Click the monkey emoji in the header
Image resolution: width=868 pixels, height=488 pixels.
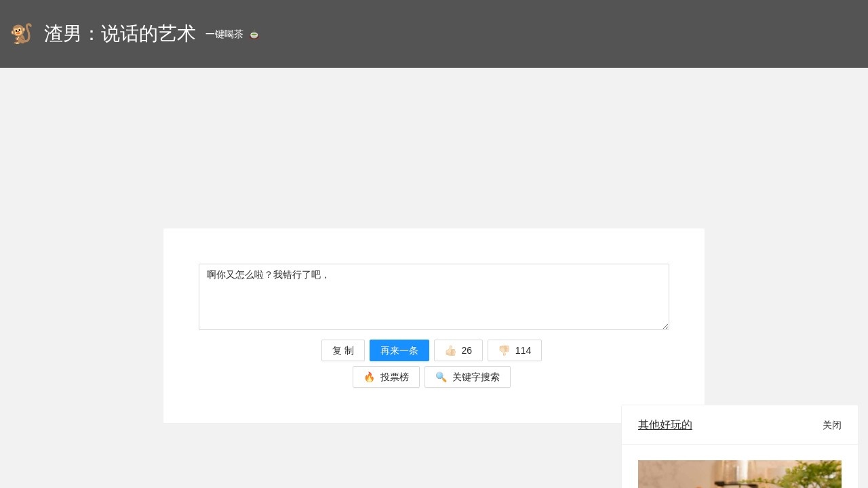click(20, 33)
